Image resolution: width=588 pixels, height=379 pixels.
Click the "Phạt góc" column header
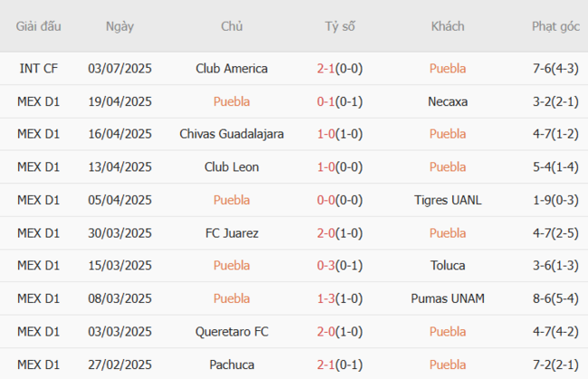click(555, 26)
